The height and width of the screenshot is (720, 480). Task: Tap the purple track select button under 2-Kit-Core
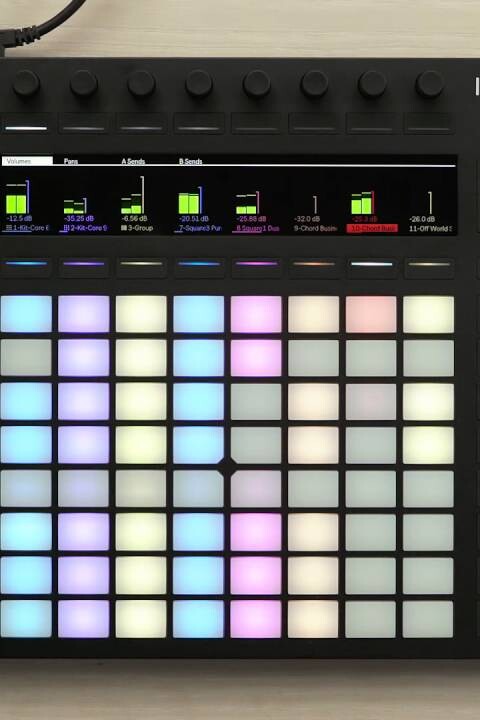tap(84, 266)
